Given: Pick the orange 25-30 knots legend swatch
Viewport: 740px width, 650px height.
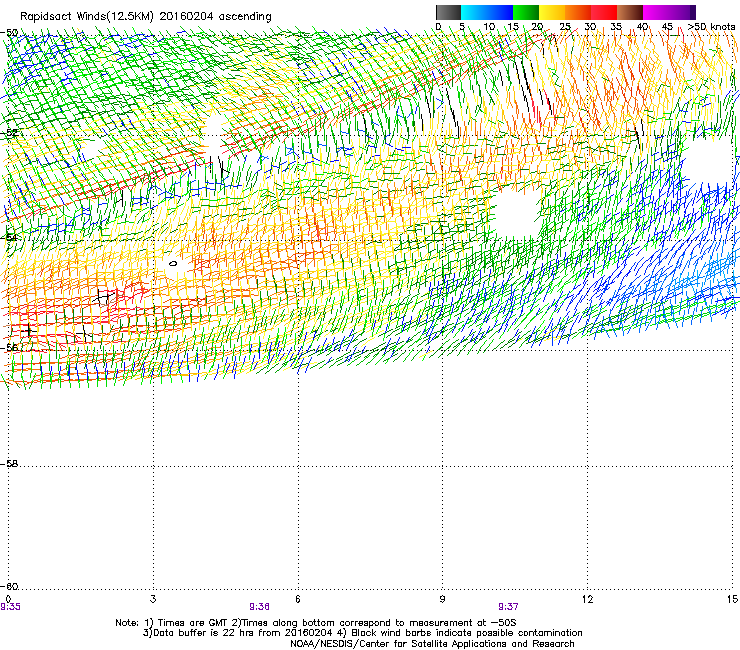Looking at the screenshot, I should 578,12.
